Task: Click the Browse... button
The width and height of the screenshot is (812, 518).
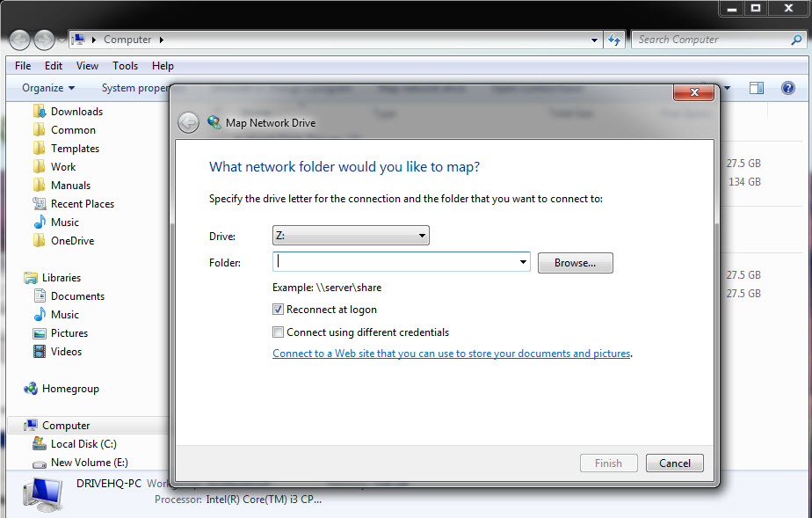Action: tap(575, 263)
